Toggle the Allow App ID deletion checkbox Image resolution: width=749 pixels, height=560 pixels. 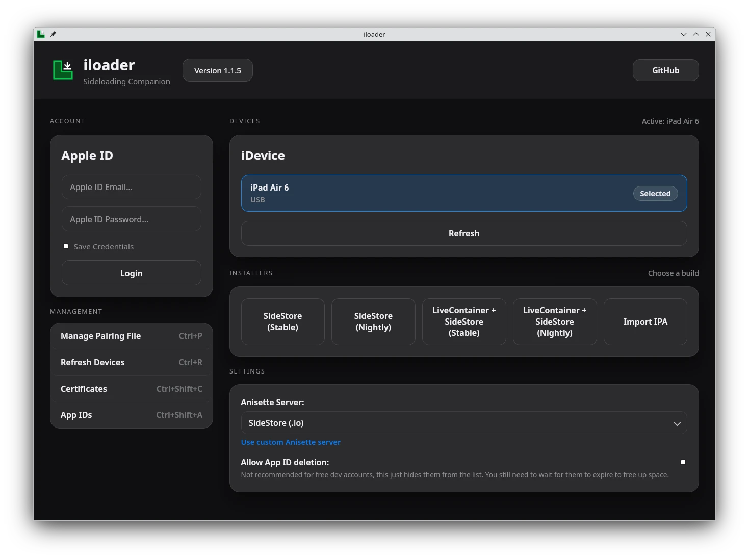pos(683,462)
